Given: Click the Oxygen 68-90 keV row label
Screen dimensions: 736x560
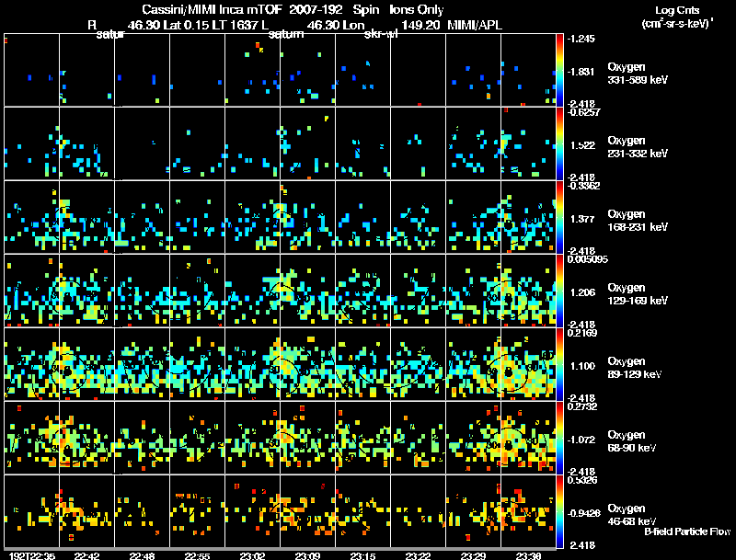Looking at the screenshot, I should (632, 441).
